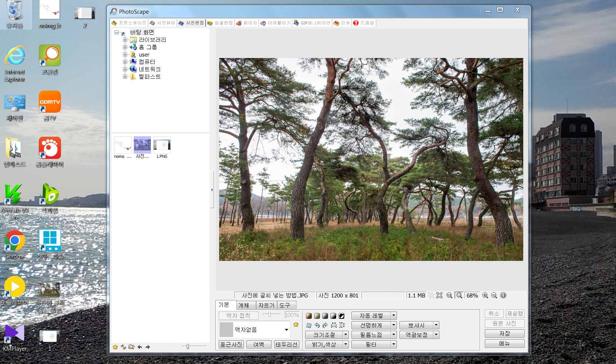This screenshot has height=364, width=616.
Task: Switch to the 일괄편집 tab
Action: pyautogui.click(x=220, y=23)
